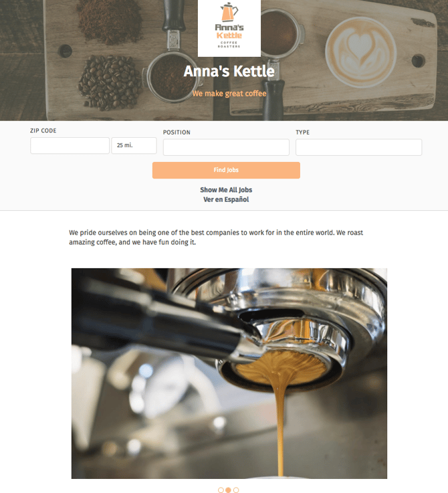Select the first carousel dot indicator
This screenshot has width=448, height=493.
tap(221, 490)
